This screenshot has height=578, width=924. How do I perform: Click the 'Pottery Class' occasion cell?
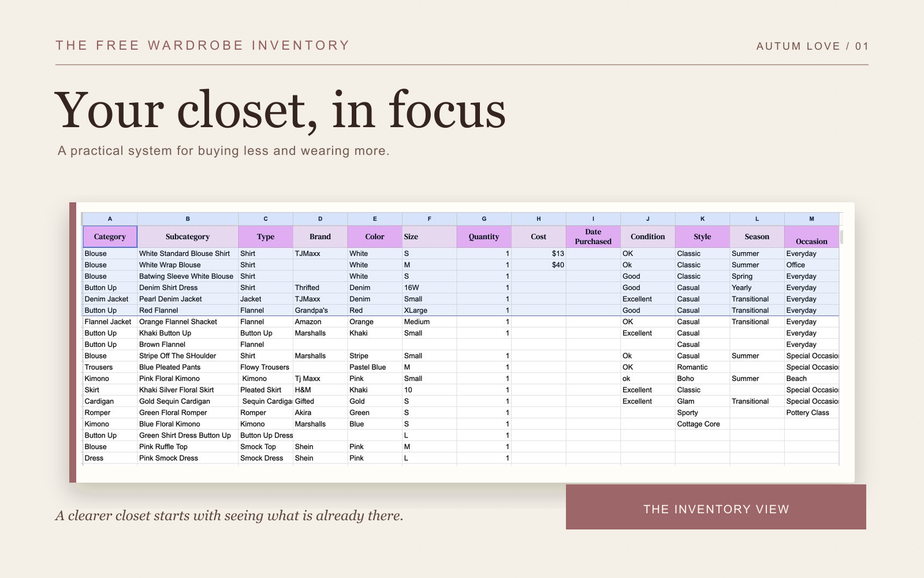pos(811,413)
